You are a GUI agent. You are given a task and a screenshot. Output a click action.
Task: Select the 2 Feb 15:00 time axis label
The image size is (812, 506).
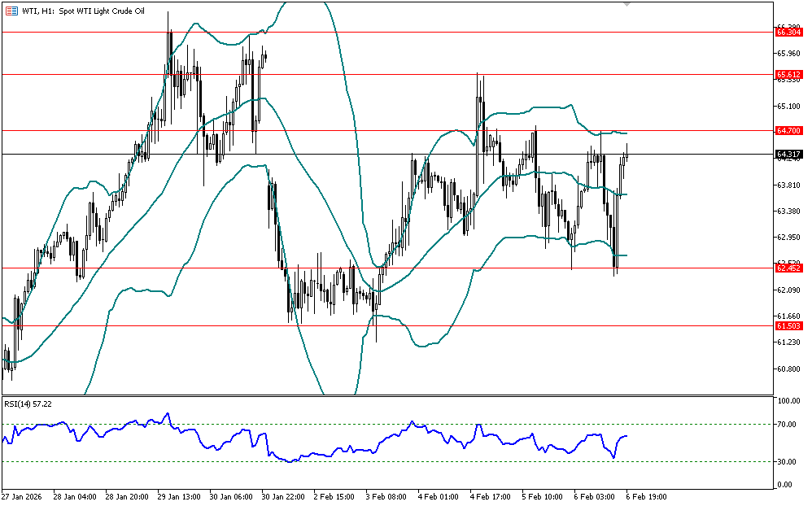click(334, 495)
